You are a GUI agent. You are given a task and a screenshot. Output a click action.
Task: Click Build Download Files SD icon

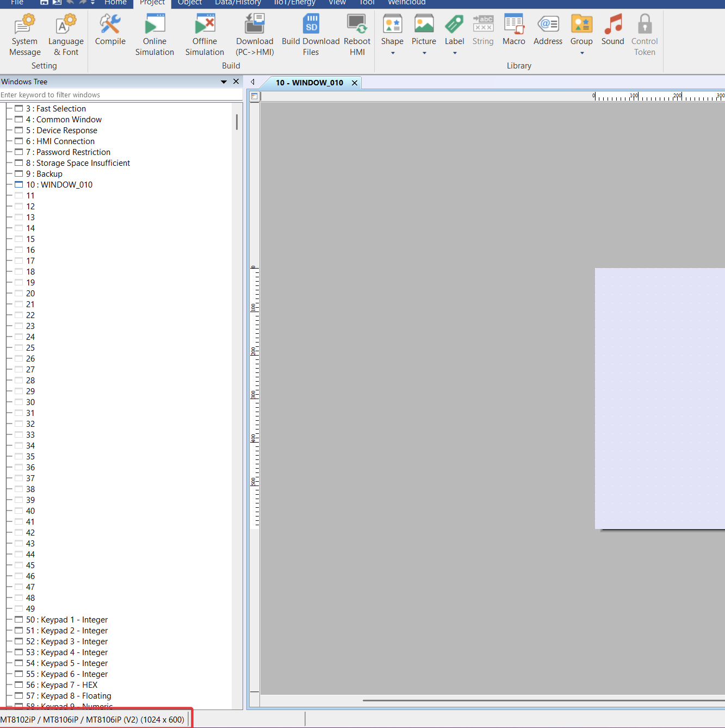pyautogui.click(x=311, y=25)
